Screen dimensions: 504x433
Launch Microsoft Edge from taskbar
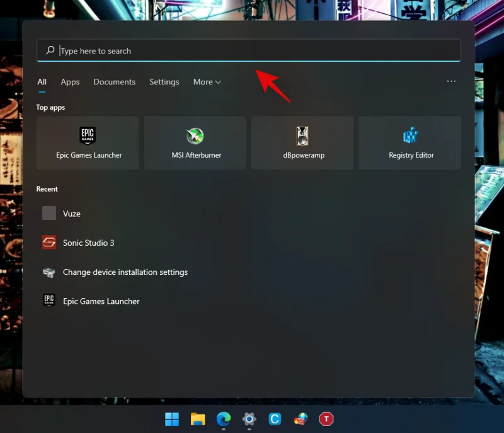point(224,419)
